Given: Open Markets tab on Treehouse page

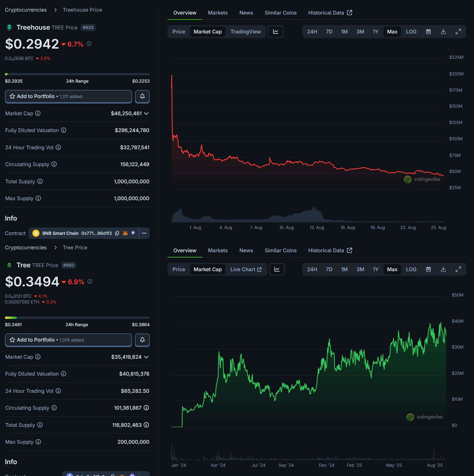Looking at the screenshot, I should pos(218,13).
